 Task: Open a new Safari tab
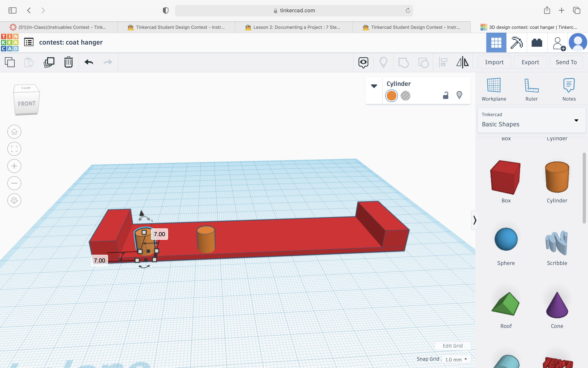[561, 10]
